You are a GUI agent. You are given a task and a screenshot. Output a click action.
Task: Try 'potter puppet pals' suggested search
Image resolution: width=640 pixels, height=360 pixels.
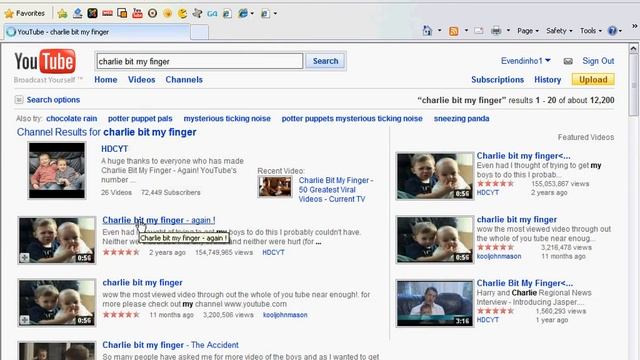[140, 118]
